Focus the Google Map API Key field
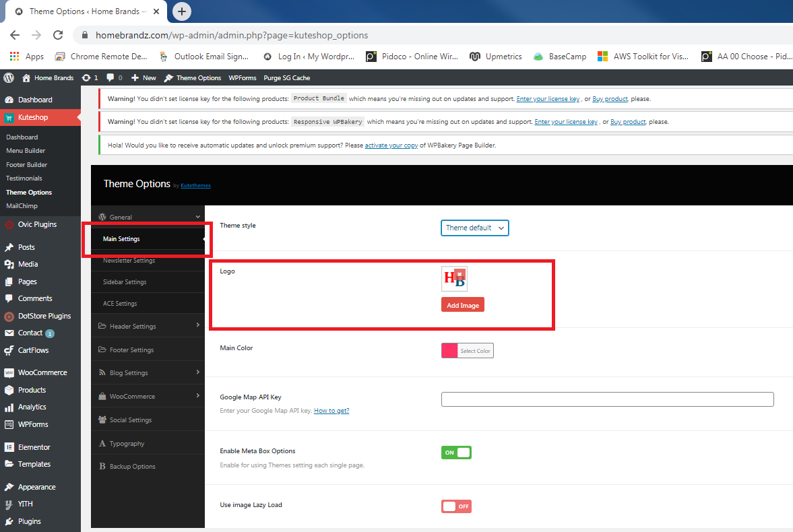 [x=608, y=399]
